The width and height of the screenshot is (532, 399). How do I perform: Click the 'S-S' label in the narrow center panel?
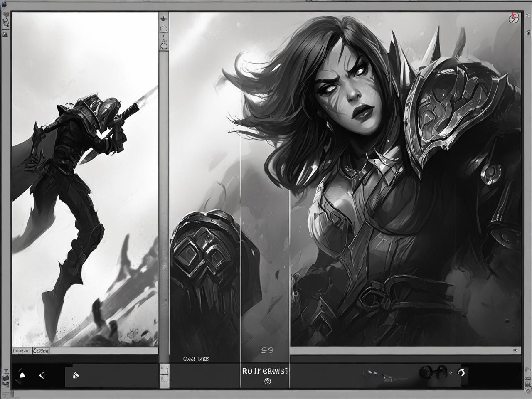click(x=266, y=350)
